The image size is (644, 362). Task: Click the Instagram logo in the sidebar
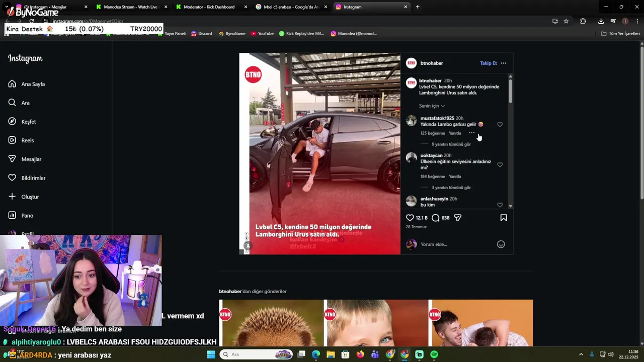tap(25, 58)
